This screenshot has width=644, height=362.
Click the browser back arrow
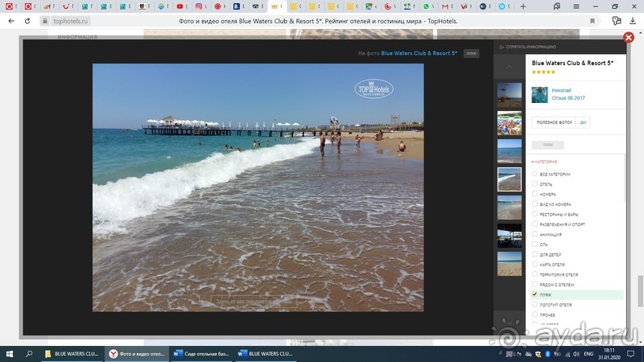coord(10,20)
